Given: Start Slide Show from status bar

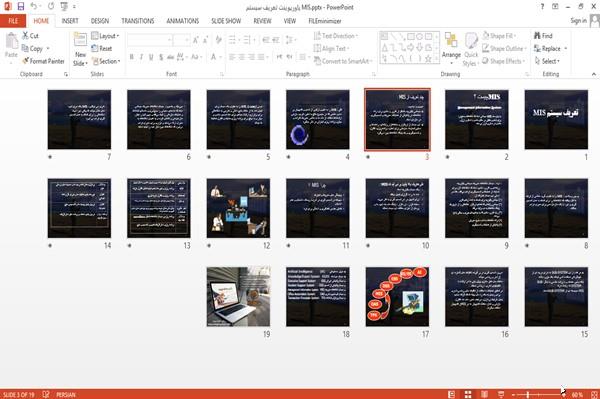Looking at the screenshot, I should coord(501,394).
